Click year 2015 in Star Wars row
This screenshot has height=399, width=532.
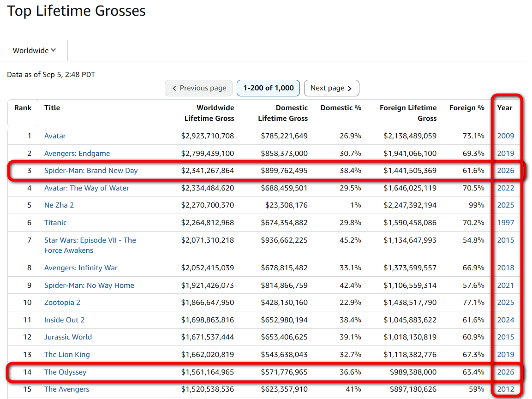click(x=506, y=240)
